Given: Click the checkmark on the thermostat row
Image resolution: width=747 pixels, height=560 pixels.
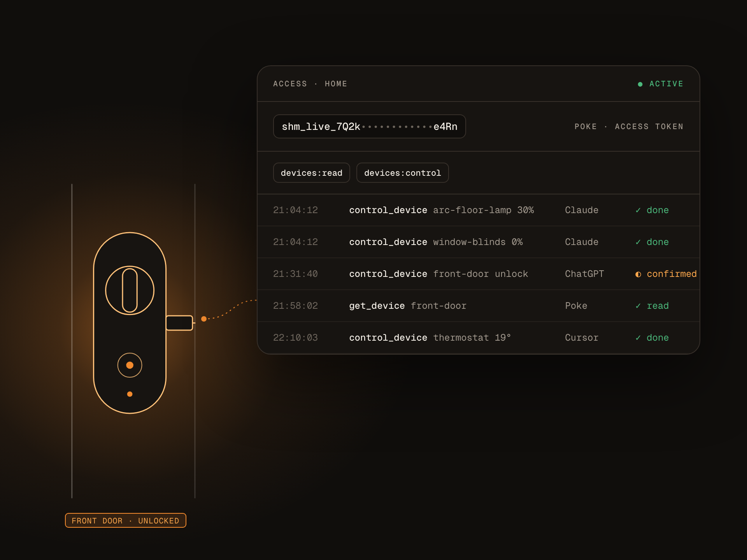Looking at the screenshot, I should coord(638,338).
